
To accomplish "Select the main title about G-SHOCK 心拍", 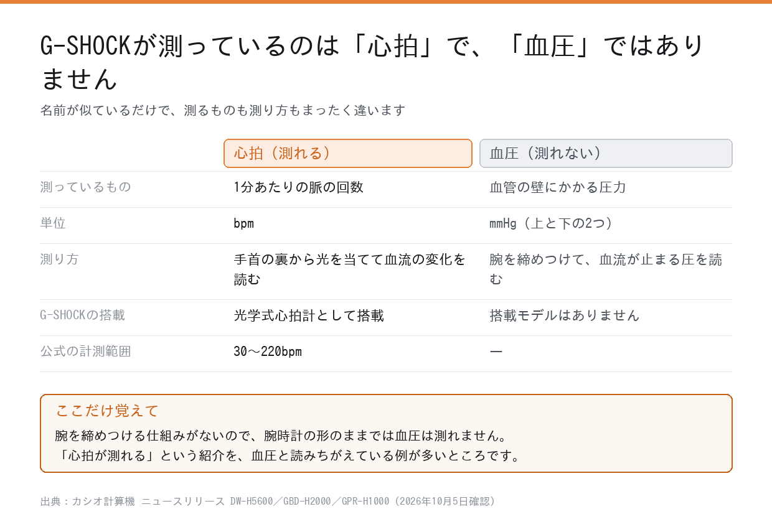I will (x=372, y=62).
